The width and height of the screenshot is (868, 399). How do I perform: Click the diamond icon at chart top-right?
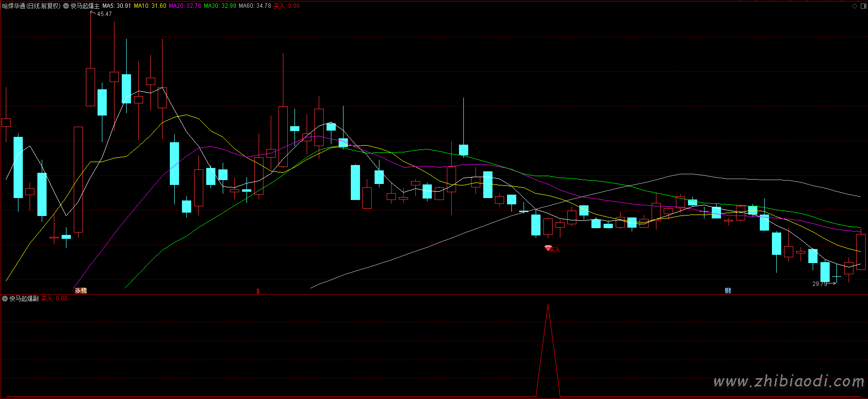[854, 6]
